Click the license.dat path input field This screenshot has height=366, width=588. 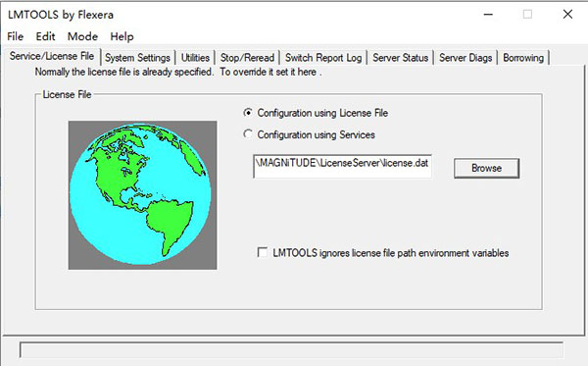342,166
